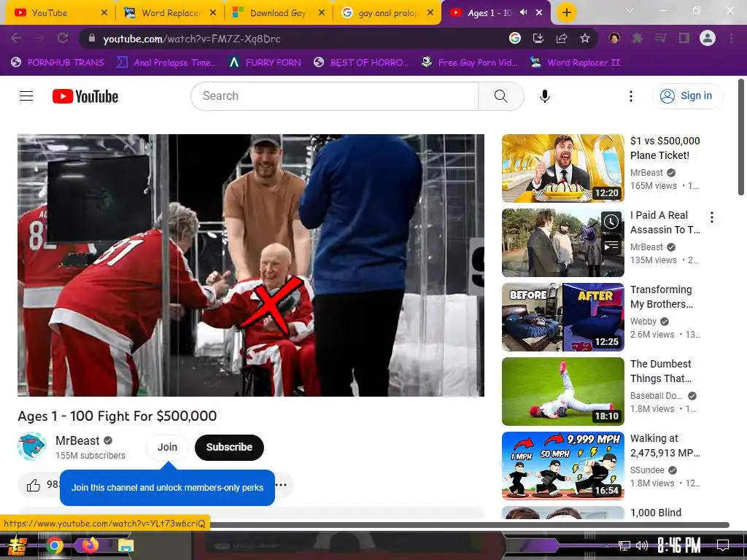Screen dimensions: 747x560
Task: Open the $1 vs $500,000 Plane Ticket thumbnail
Action: [x=562, y=168]
